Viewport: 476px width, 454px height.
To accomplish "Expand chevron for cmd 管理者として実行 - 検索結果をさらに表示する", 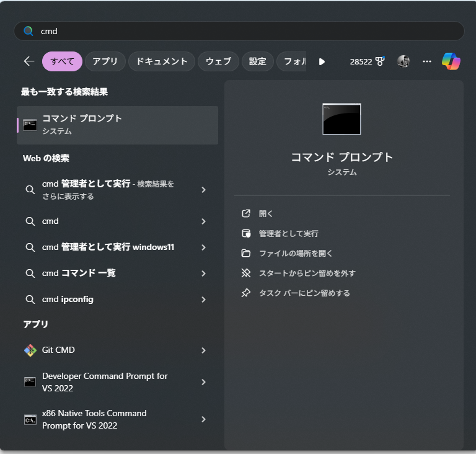I will [203, 190].
